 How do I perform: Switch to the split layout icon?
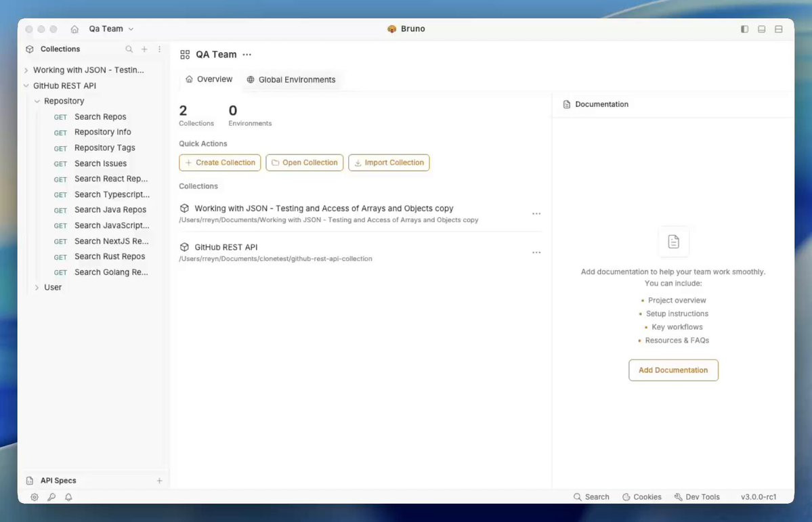click(x=778, y=29)
